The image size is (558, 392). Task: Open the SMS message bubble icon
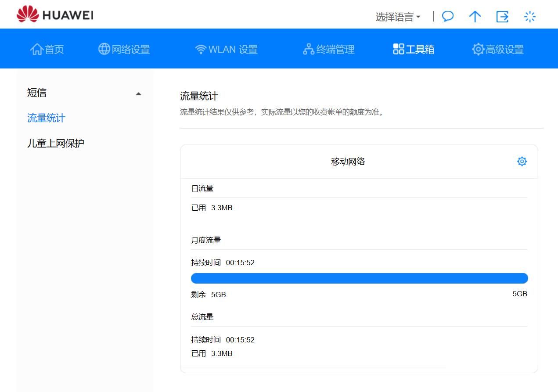click(x=448, y=17)
